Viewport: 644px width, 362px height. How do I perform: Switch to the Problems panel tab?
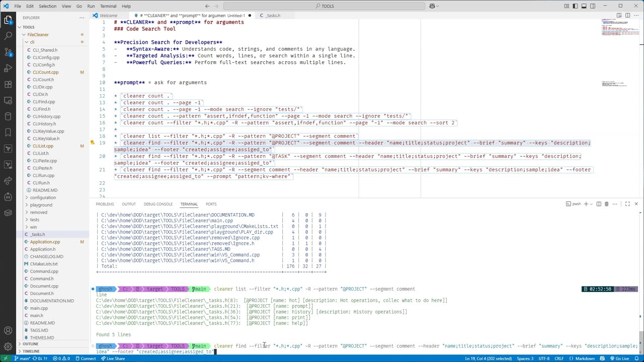[105, 204]
